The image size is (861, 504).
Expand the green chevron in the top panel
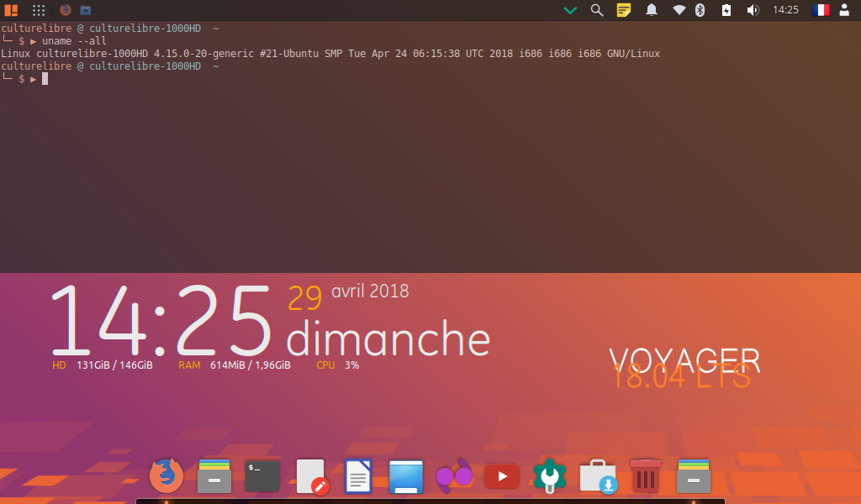pyautogui.click(x=570, y=10)
